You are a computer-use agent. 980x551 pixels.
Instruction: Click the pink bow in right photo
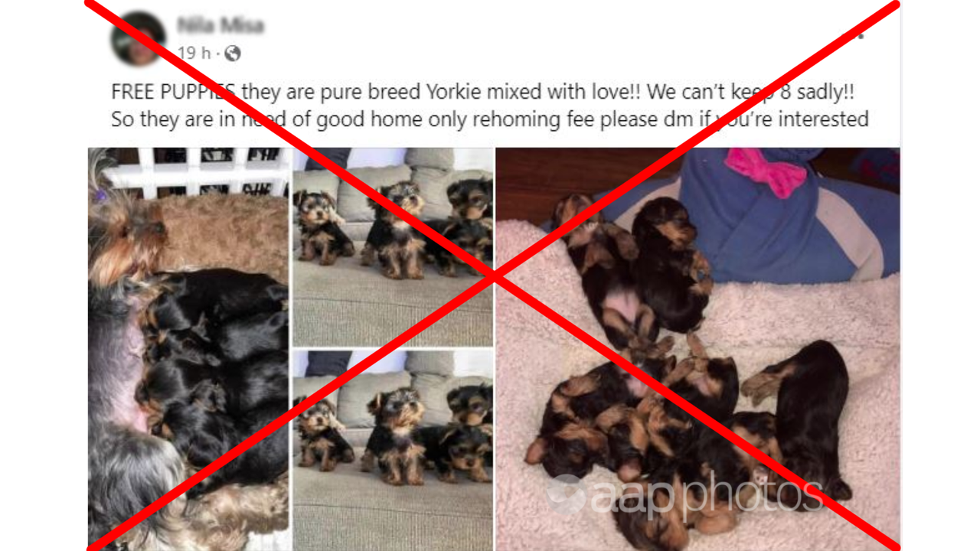click(766, 168)
